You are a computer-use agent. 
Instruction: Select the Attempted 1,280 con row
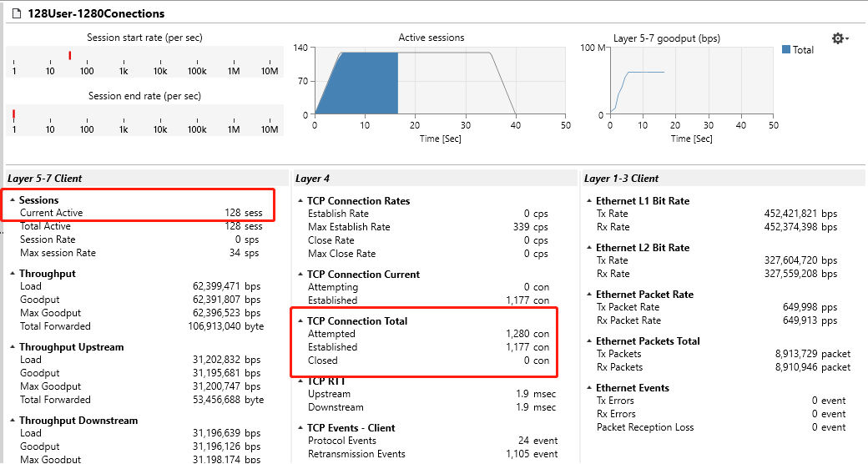pyautogui.click(x=428, y=334)
